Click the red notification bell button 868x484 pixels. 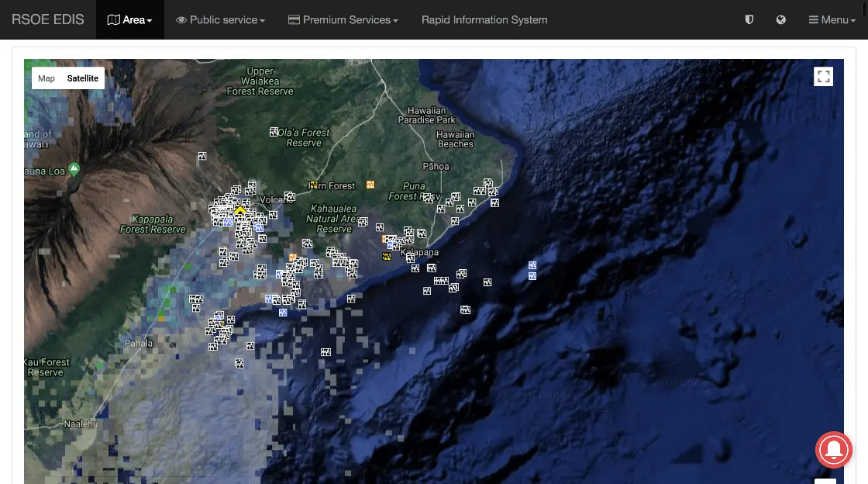[834, 449]
